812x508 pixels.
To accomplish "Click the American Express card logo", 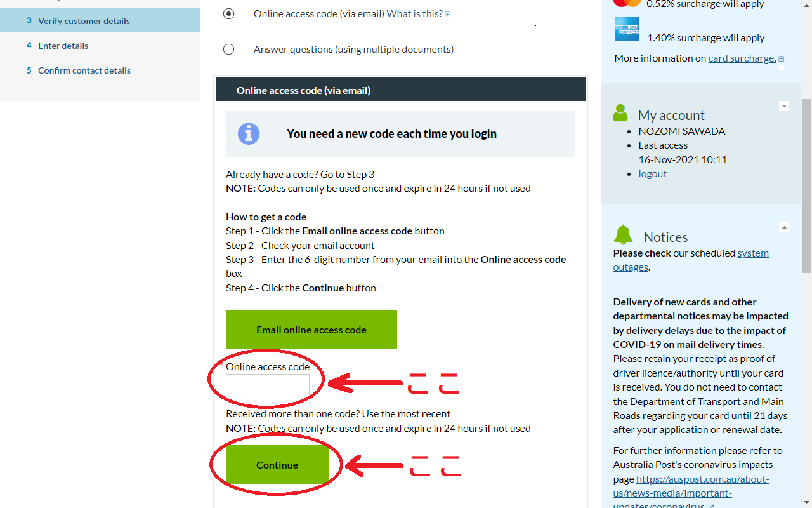I will 627,29.
